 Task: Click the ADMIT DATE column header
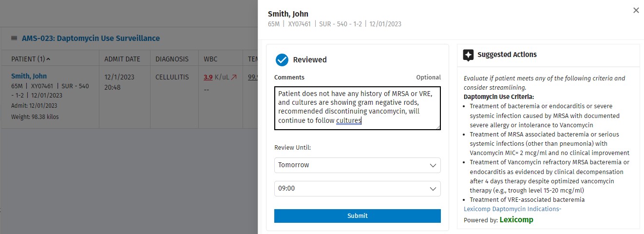(122, 59)
